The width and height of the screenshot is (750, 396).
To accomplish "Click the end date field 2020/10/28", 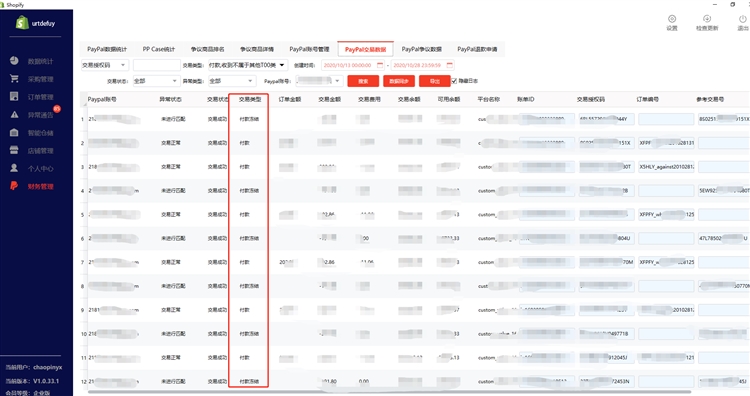I will (x=423, y=65).
